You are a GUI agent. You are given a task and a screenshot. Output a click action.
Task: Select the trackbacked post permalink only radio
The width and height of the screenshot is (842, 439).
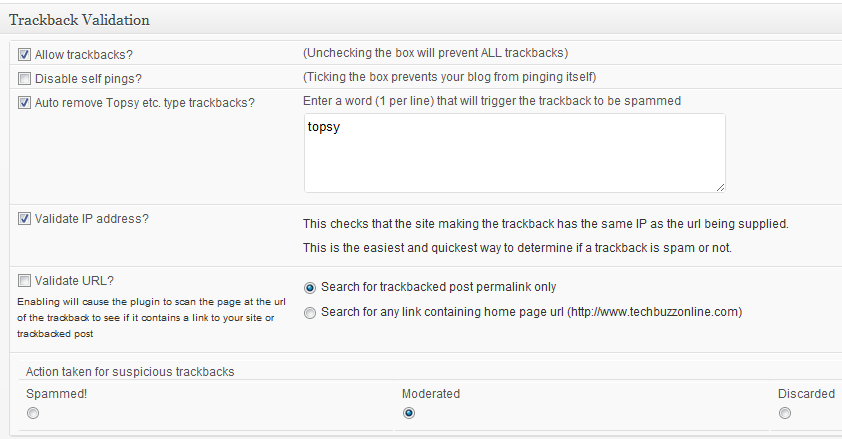(310, 287)
